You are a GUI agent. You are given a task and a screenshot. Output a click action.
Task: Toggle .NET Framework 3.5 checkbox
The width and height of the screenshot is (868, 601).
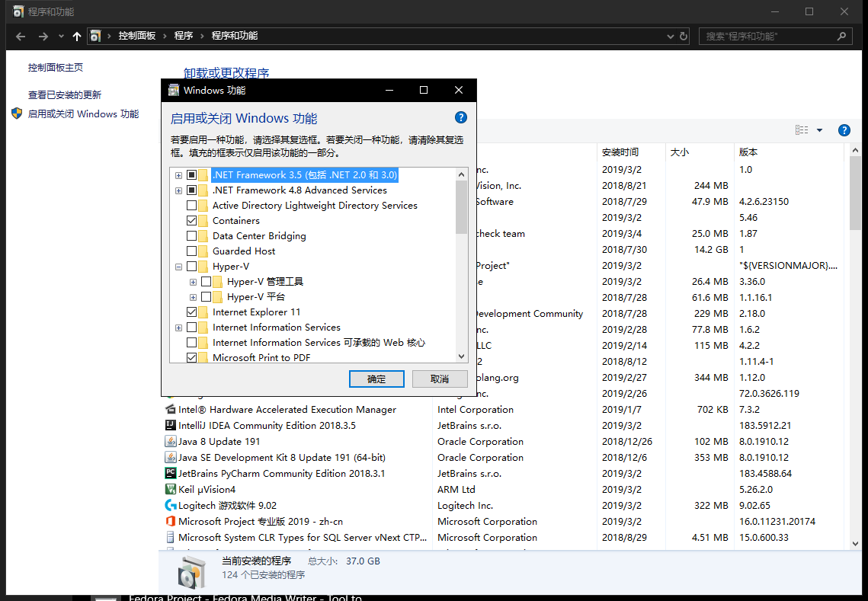pyautogui.click(x=191, y=175)
